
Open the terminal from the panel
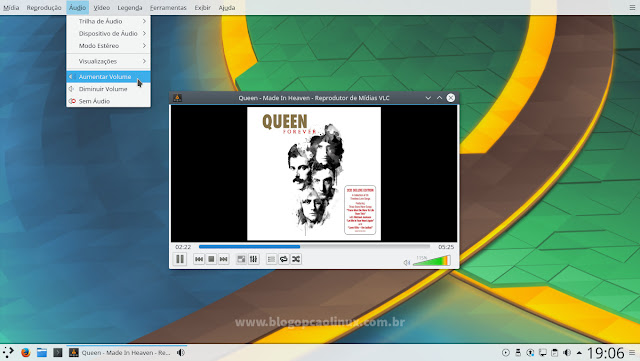[x=58, y=352]
